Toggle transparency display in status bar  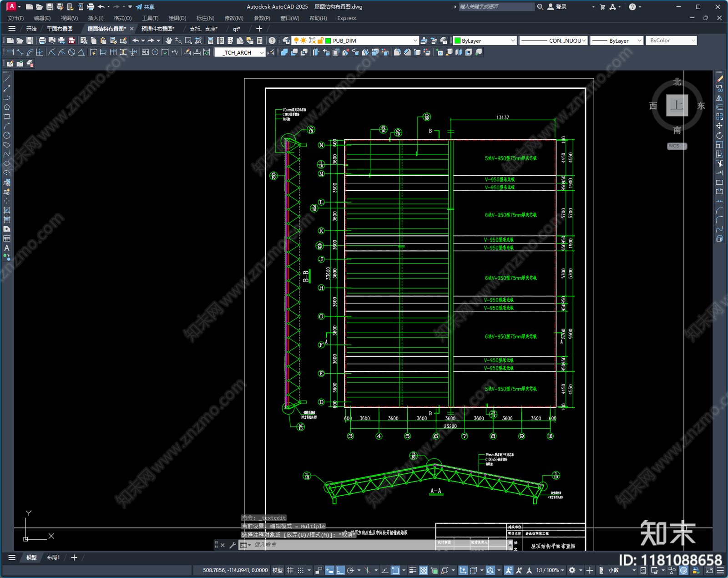tap(423, 570)
